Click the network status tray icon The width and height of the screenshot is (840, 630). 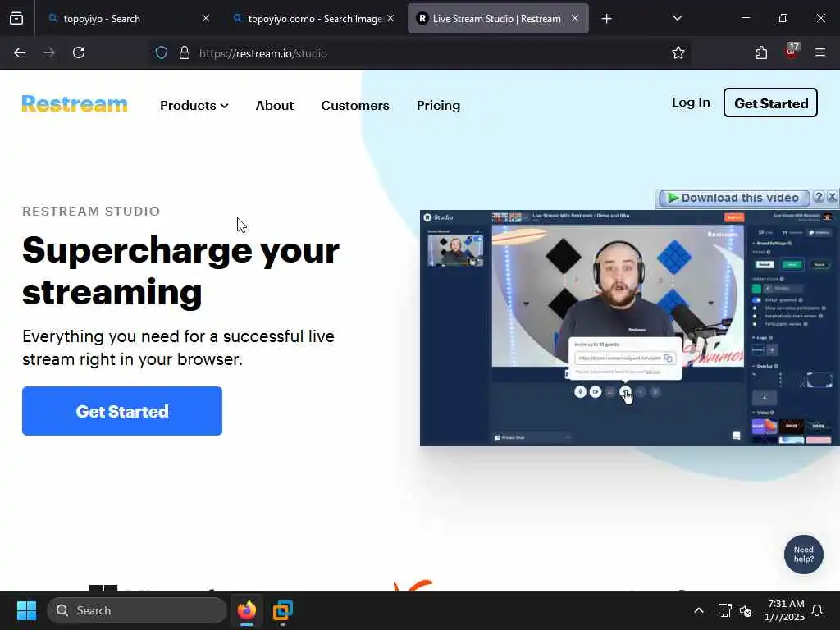pos(724,610)
